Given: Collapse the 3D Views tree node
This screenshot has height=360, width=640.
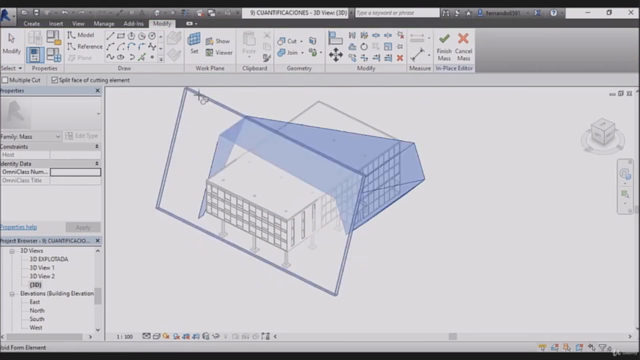Looking at the screenshot, I should click(12, 251).
